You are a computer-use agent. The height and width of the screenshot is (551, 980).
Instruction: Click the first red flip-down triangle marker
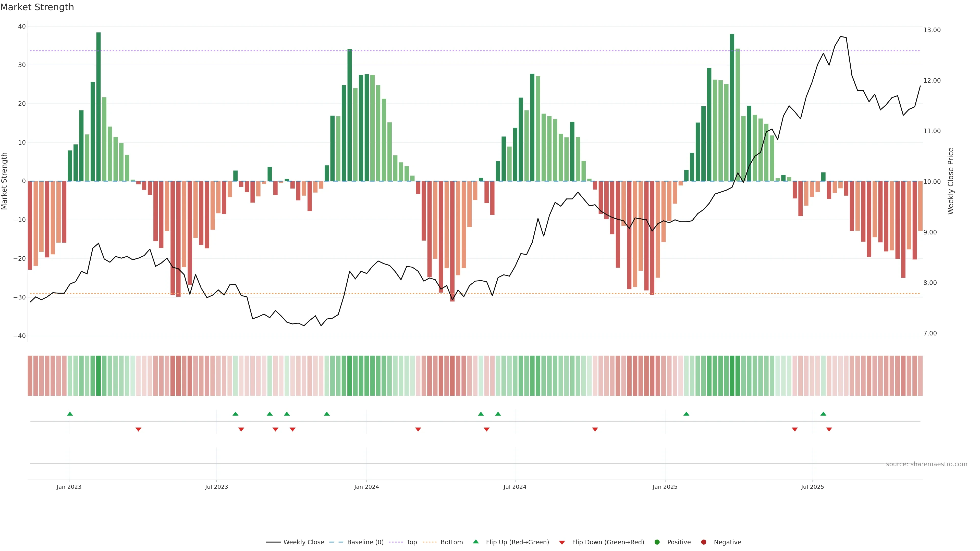[139, 429]
